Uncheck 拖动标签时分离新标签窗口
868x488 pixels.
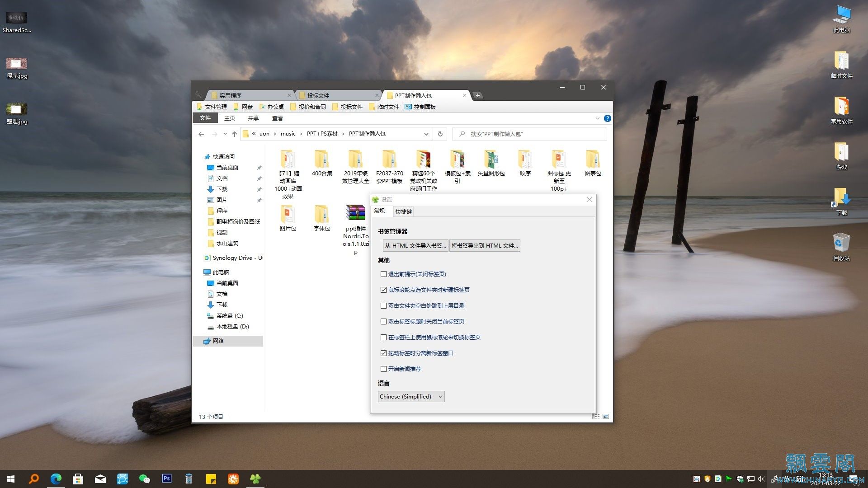383,353
